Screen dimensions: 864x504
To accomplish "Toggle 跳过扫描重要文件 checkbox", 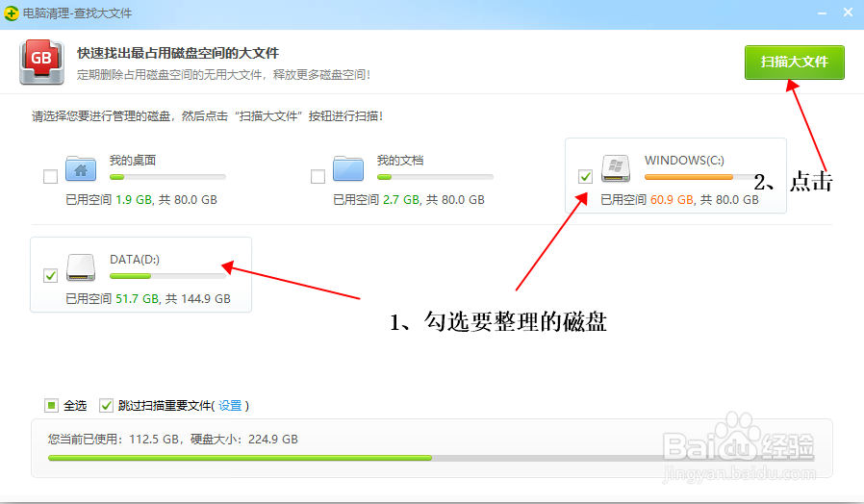I will point(106,406).
